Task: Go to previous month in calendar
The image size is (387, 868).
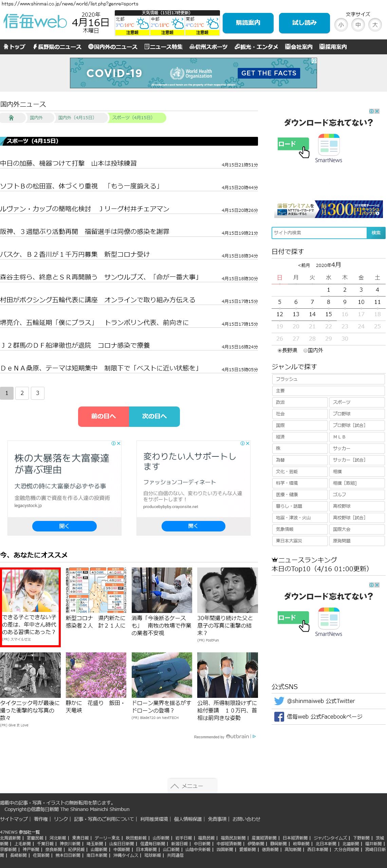Action: pyautogui.click(x=304, y=265)
